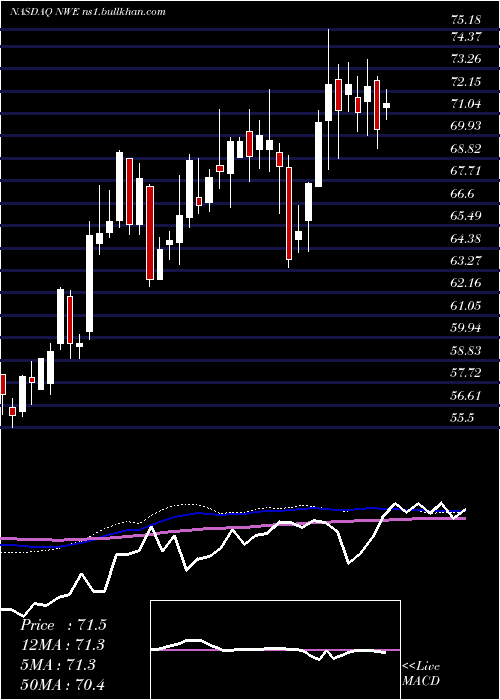500x700 pixels.
Task: Click the 69.93 price axis label
Action: pyautogui.click(x=465, y=126)
